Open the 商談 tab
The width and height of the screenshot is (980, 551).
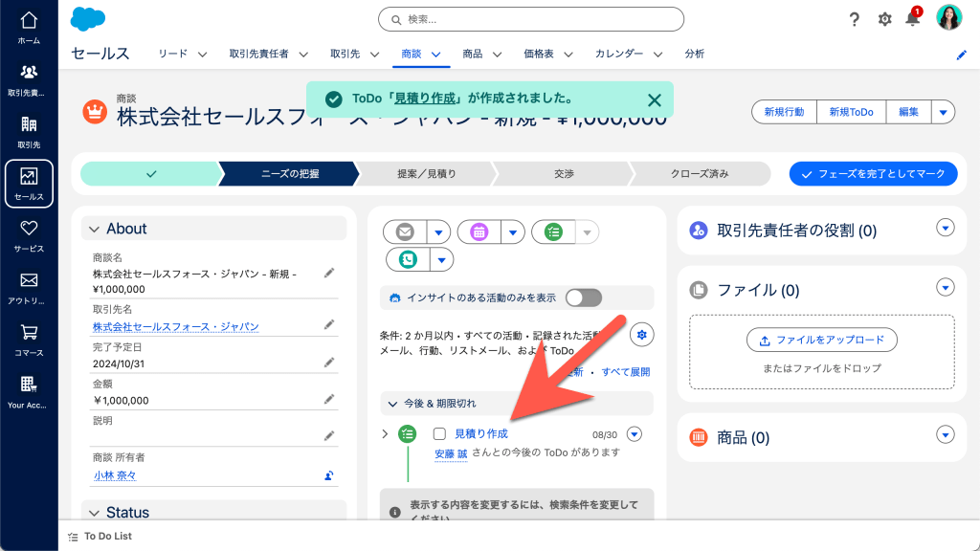(x=412, y=54)
